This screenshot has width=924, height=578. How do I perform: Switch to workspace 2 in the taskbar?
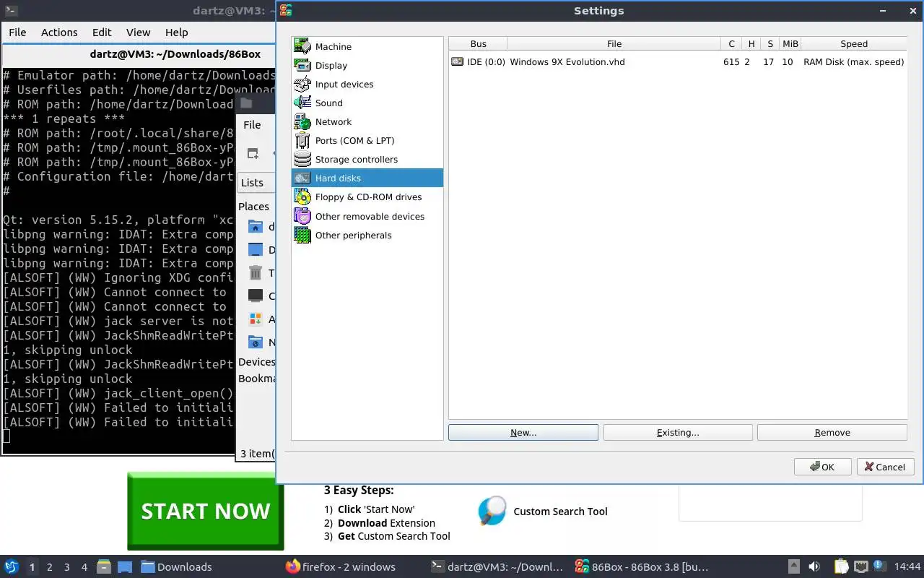pyautogui.click(x=49, y=567)
